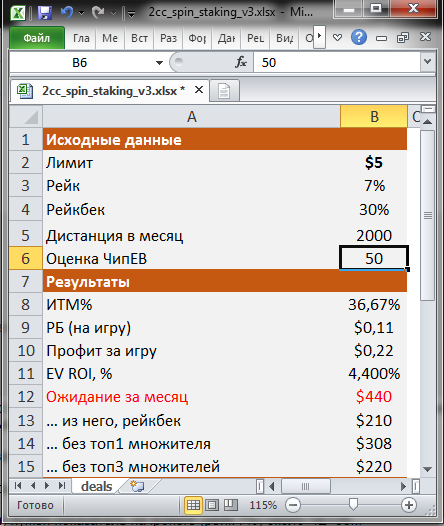Minimize the workbook window in ribbon row
Image resolution: width=444 pixels, height=526 pixels.
381,38
